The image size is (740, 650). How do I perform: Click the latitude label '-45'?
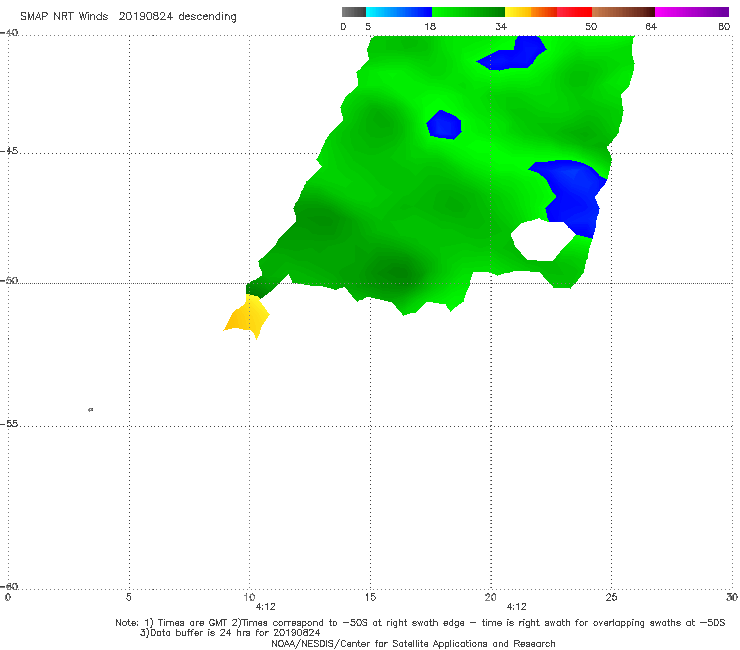click(9, 151)
